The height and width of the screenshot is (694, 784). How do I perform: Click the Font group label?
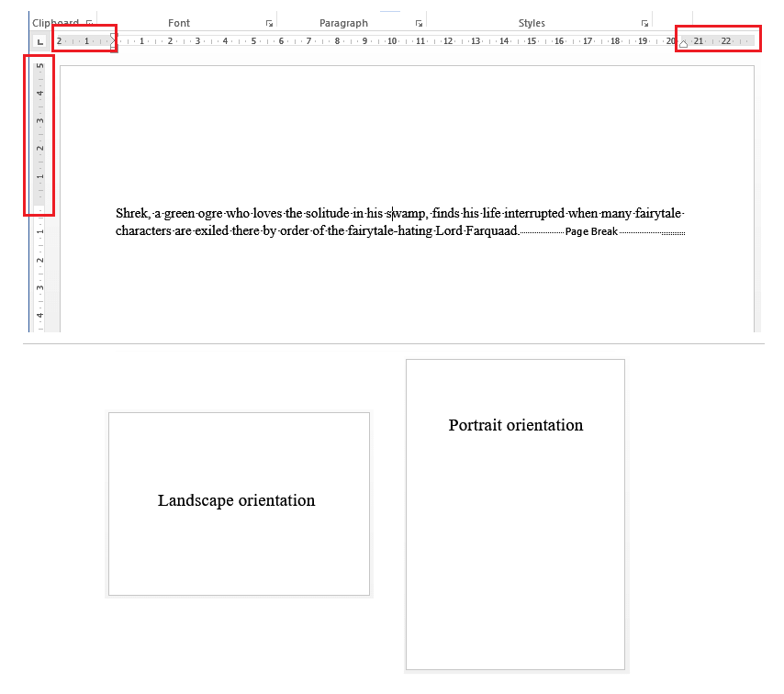[178, 22]
